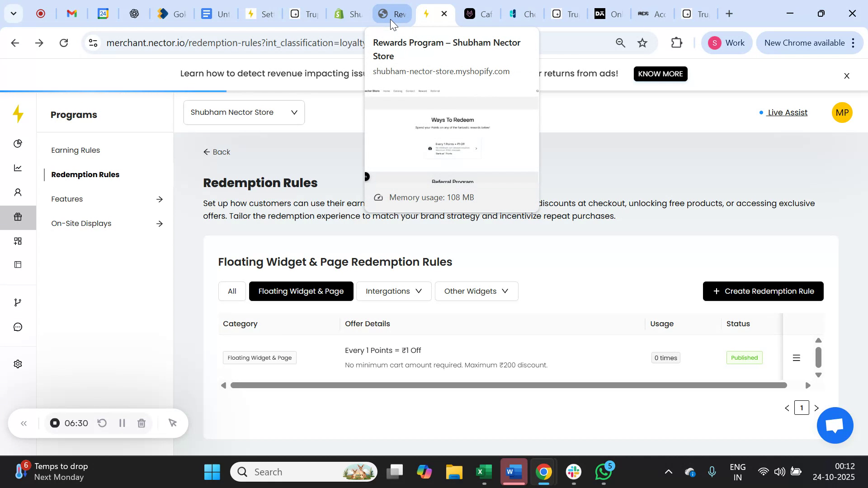The image size is (868, 488).
Task: Click the Back link
Action: [217, 152]
